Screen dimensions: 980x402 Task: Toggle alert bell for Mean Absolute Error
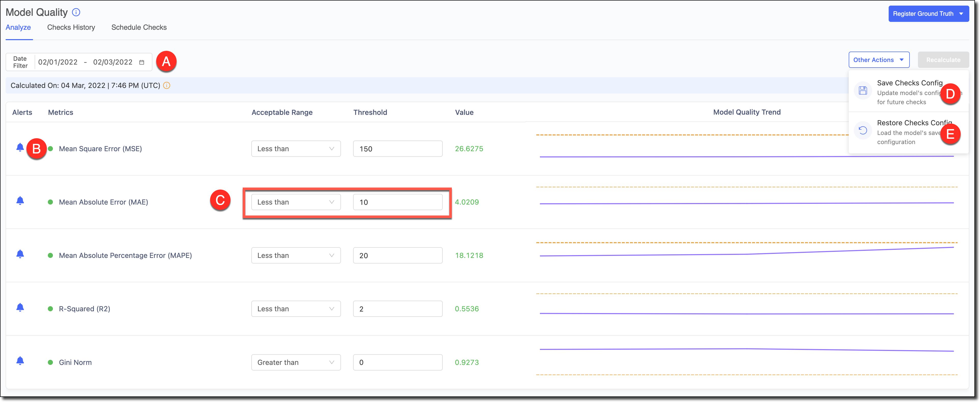(20, 201)
